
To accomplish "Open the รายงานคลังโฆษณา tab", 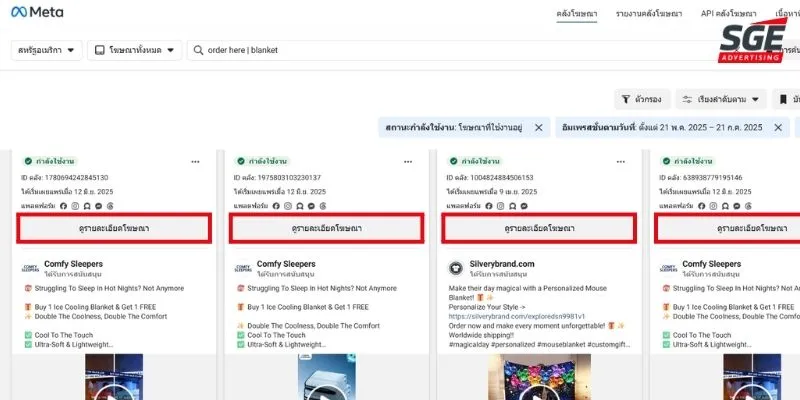I will coord(648,14).
